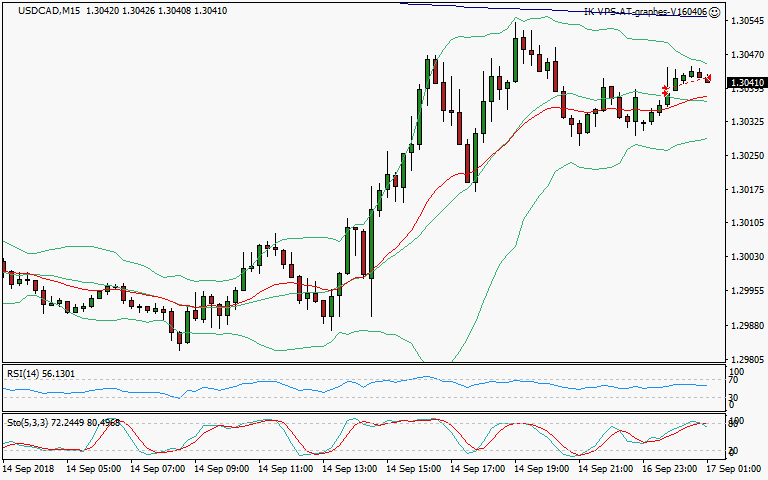
Task: Click the 14 Sep 2018 date label
Action: click(27, 467)
